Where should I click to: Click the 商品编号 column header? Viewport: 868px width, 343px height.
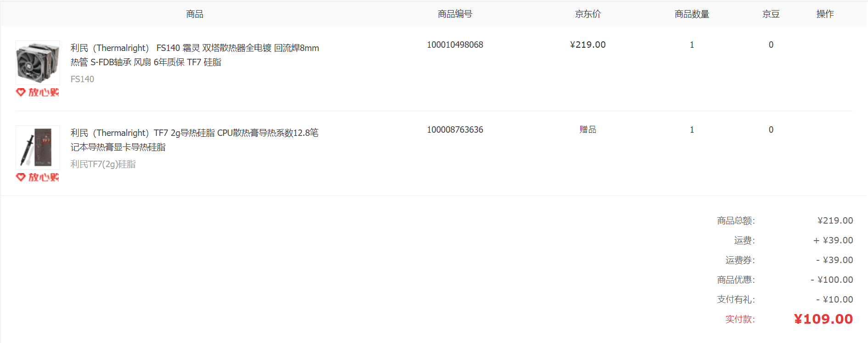pyautogui.click(x=455, y=14)
